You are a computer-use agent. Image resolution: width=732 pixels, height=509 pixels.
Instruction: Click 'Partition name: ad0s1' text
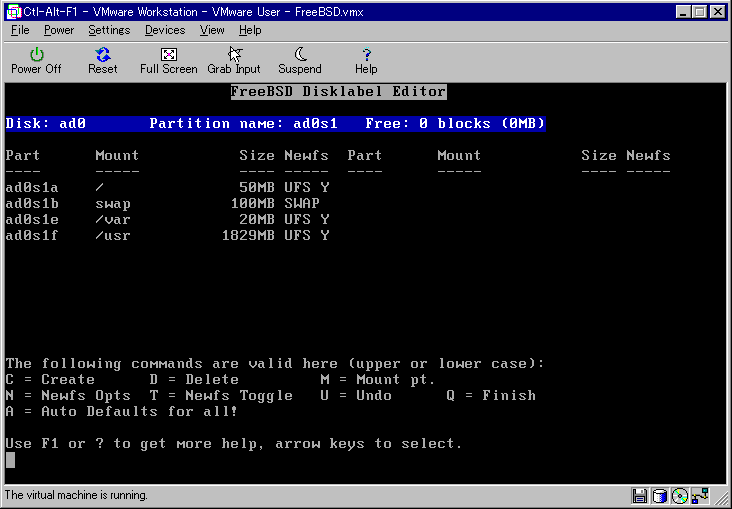[x=243, y=124]
